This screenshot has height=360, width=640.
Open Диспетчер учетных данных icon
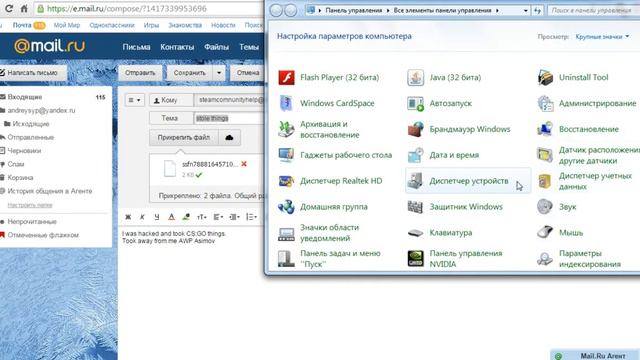click(545, 181)
